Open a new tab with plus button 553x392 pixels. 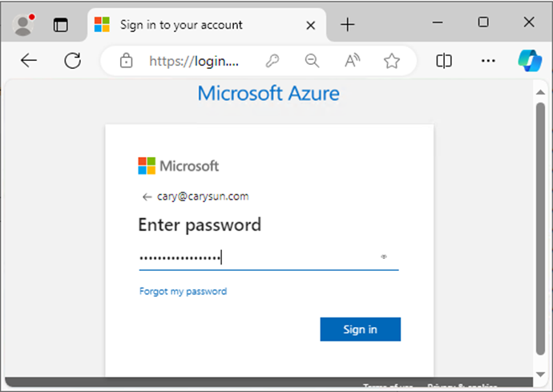[347, 25]
